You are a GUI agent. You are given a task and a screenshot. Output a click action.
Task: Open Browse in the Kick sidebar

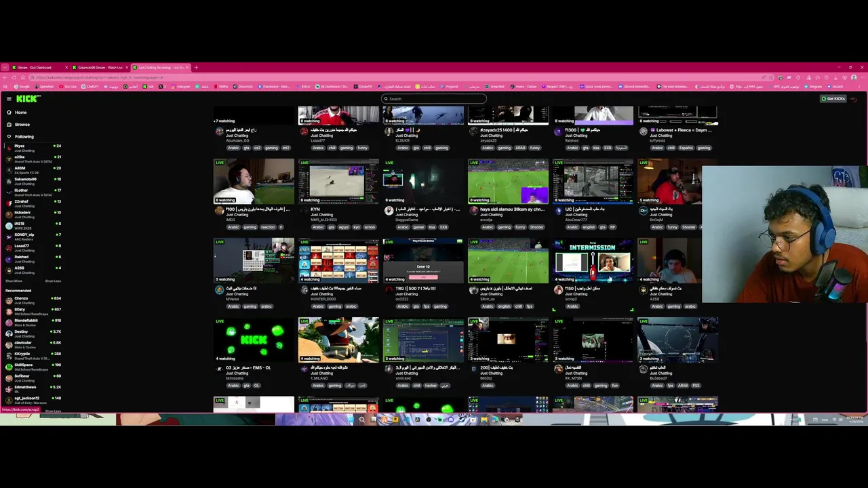click(22, 125)
